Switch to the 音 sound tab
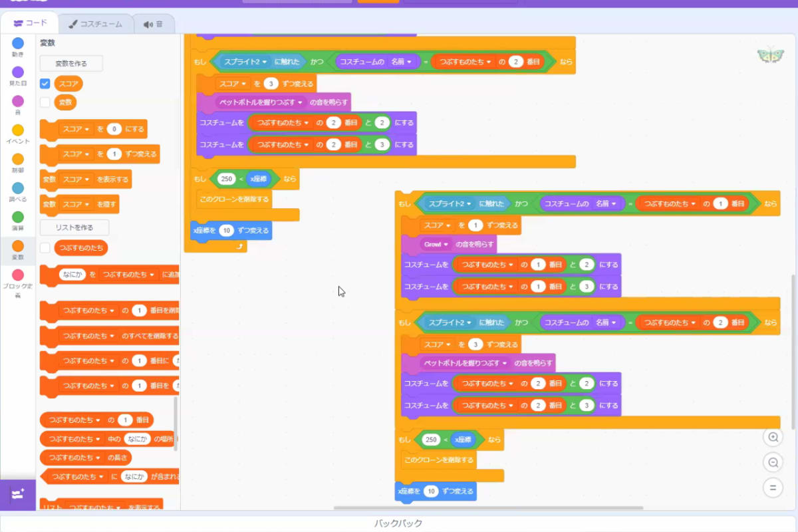Screen dimensions: 798x532 pos(154,24)
